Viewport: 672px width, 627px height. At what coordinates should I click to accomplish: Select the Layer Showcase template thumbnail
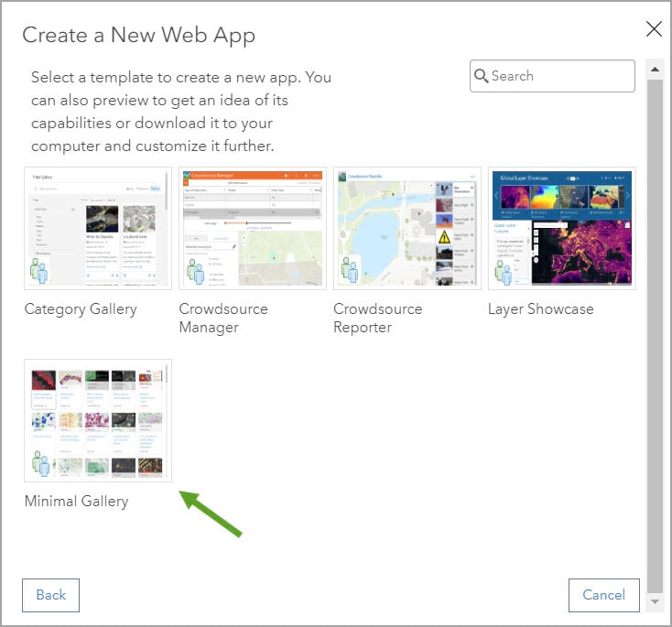tap(562, 228)
